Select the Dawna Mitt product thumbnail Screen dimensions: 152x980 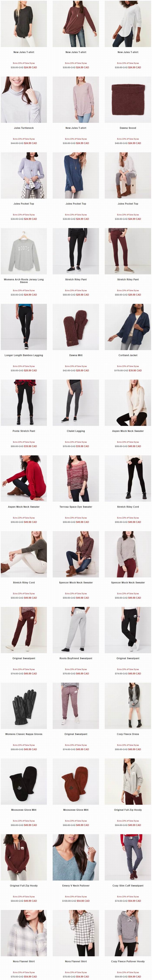click(76, 326)
